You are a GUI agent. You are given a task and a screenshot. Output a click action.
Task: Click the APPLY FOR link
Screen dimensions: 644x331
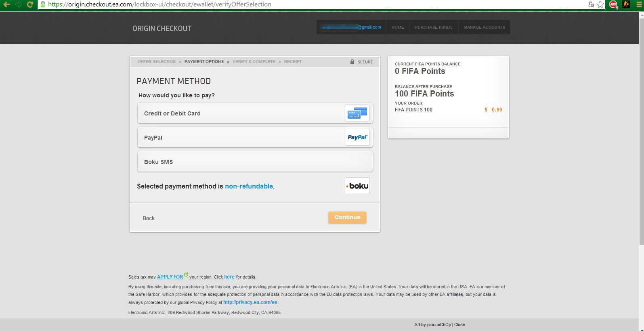pos(170,277)
